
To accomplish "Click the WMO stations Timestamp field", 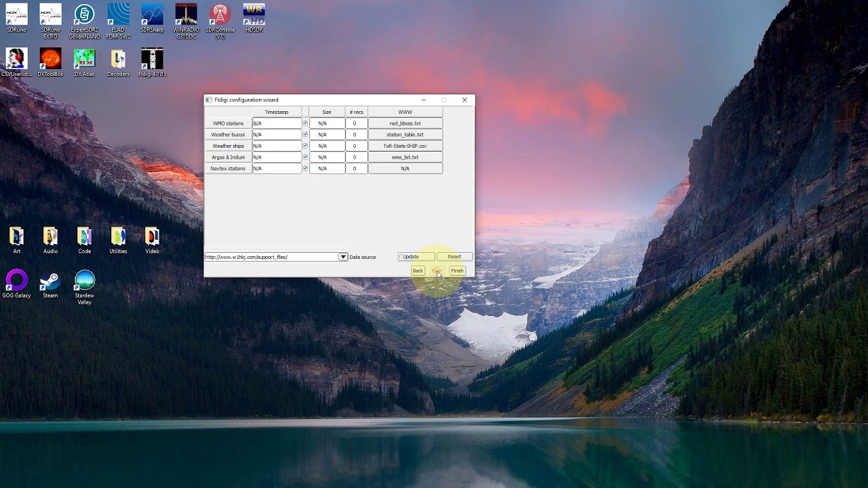I will click(277, 123).
